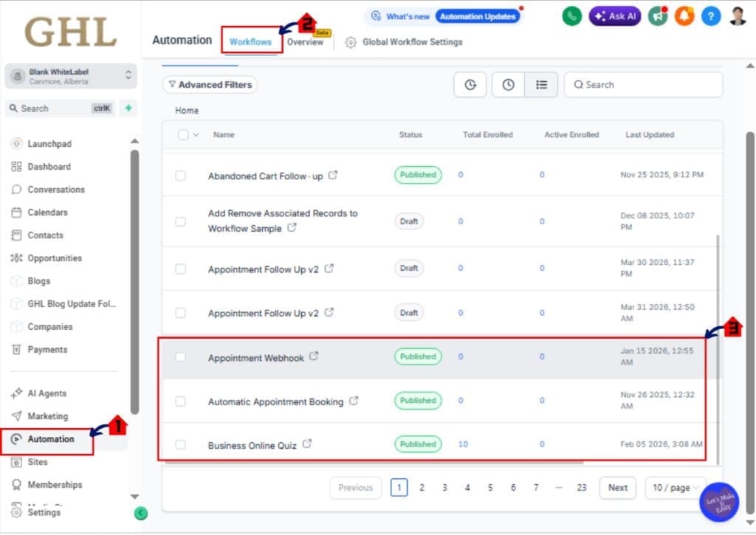This screenshot has width=756, height=535.
Task: Click the green phone icon
Action: [x=572, y=15]
